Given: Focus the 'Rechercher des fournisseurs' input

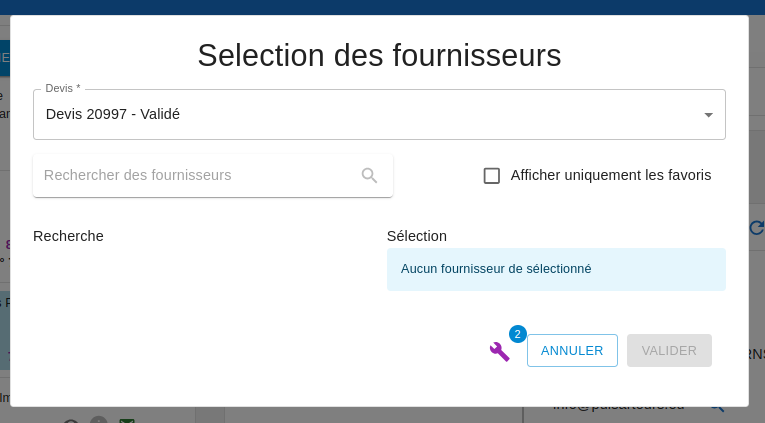Looking at the screenshot, I should [x=195, y=176].
